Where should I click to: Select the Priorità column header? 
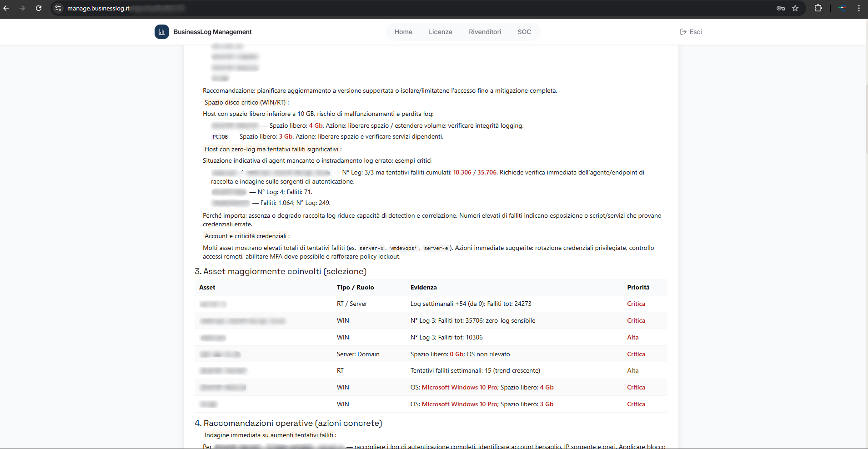coord(638,287)
